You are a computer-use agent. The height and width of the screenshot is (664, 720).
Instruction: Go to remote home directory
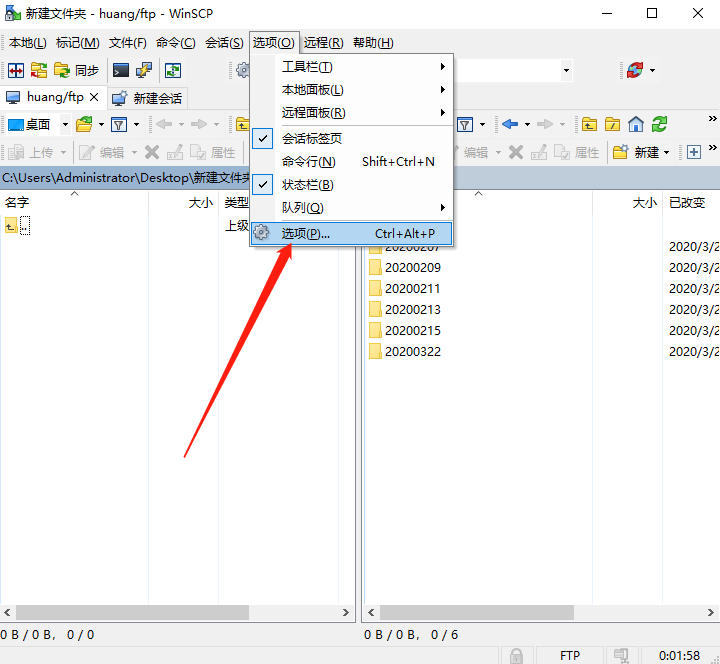[636, 125]
